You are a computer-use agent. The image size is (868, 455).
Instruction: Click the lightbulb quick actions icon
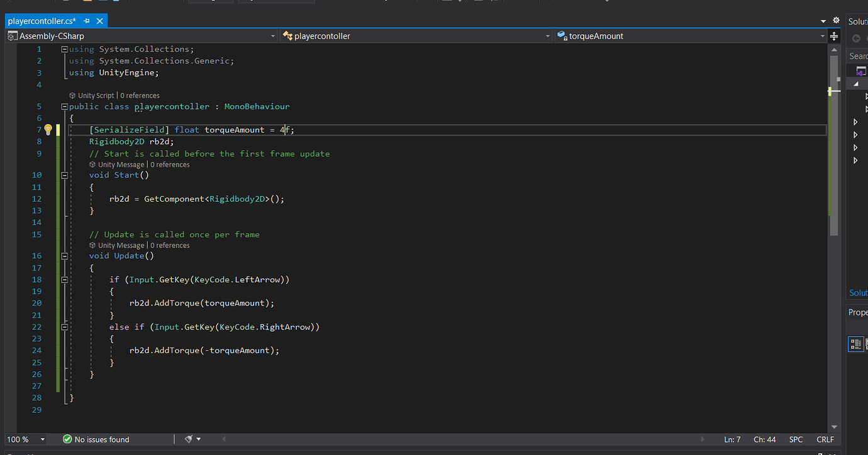click(x=48, y=129)
